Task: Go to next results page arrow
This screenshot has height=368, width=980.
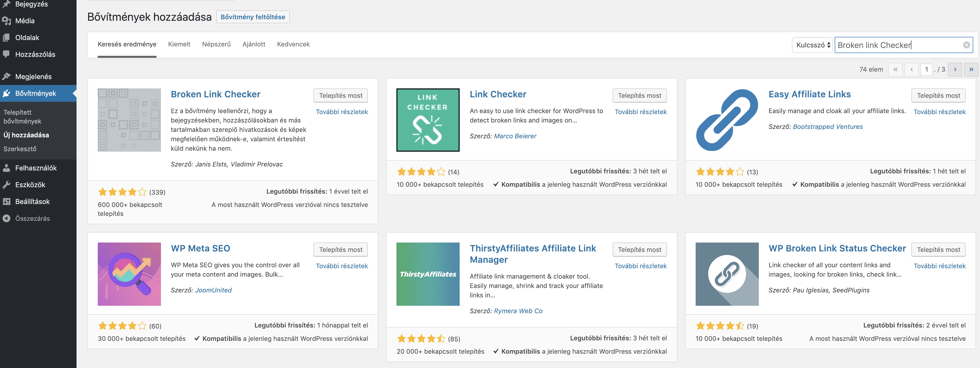Action: point(955,70)
